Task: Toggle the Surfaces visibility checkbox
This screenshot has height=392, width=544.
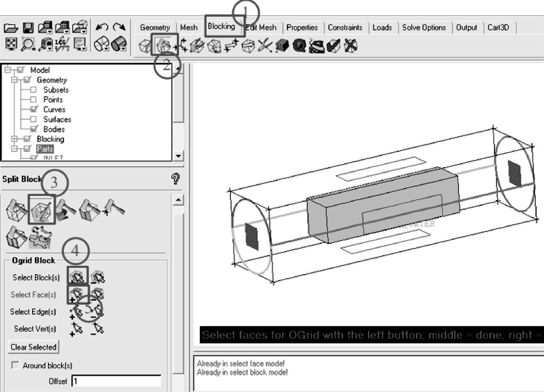Action: click(x=33, y=119)
